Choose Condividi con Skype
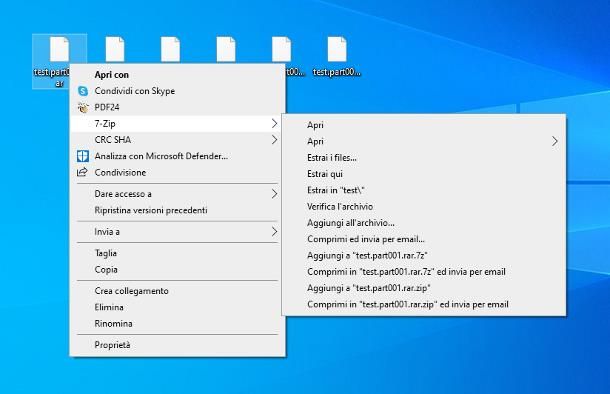610x394 pixels. (x=177, y=91)
